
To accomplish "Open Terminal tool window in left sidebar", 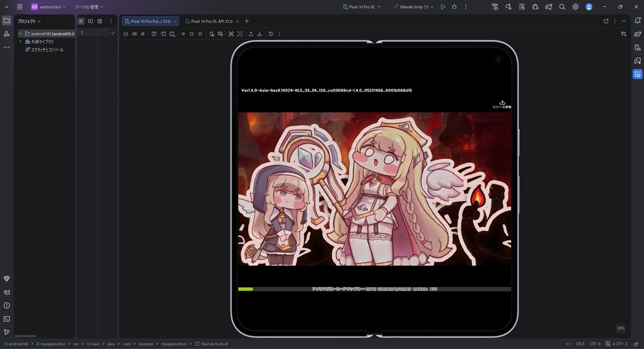I will click(6, 318).
